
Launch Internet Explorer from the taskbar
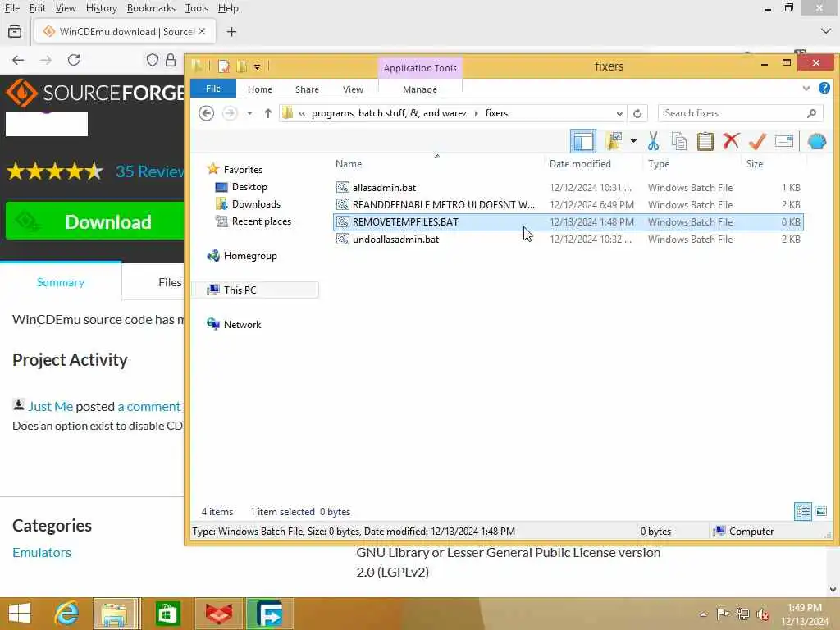tap(66, 614)
